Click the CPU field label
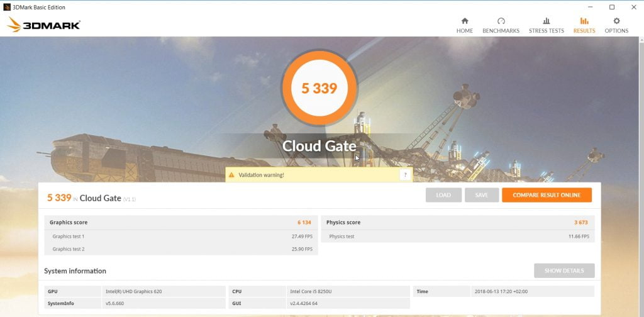Viewport: 644px width, 317px height. coord(236,292)
